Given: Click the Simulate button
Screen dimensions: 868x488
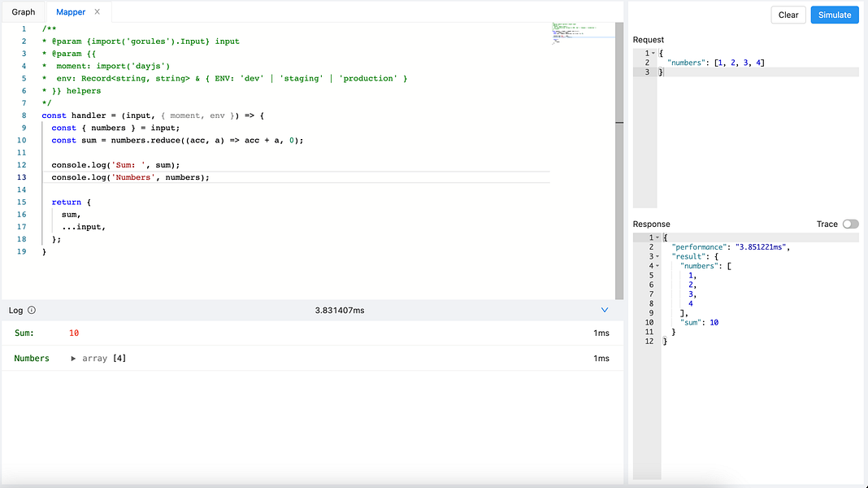Looking at the screenshot, I should (834, 15).
